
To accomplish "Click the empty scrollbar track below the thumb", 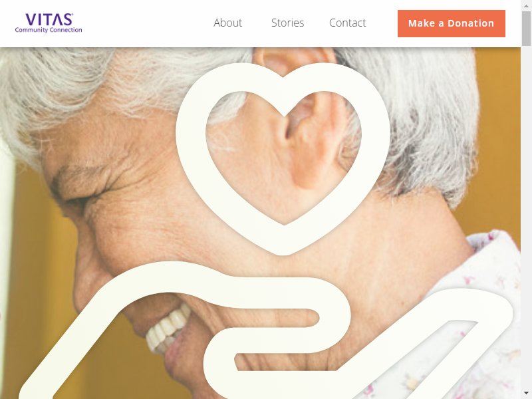I will pos(526,217).
